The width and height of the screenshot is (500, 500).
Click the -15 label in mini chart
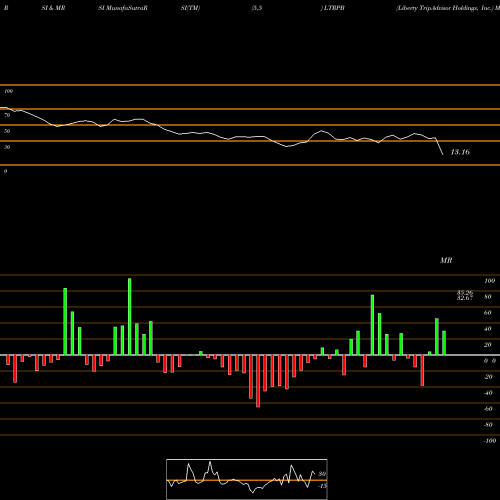[322, 486]
